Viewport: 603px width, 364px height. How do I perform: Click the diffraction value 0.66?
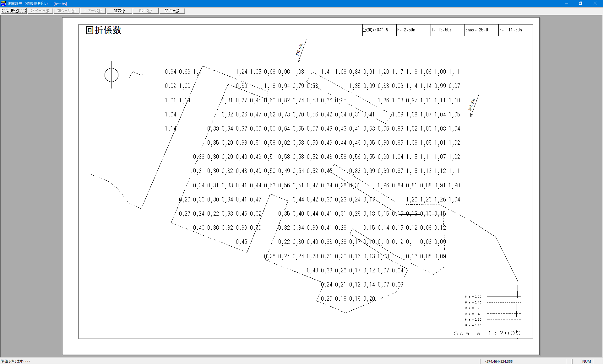point(383,129)
